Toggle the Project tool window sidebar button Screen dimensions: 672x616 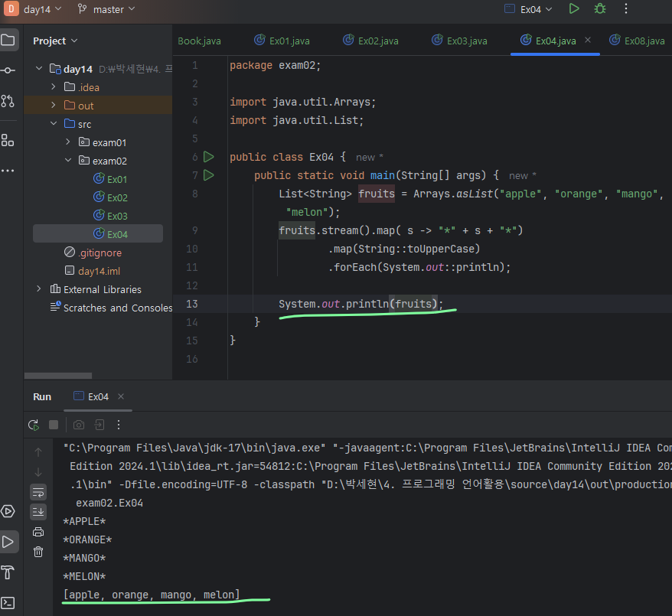(8, 40)
